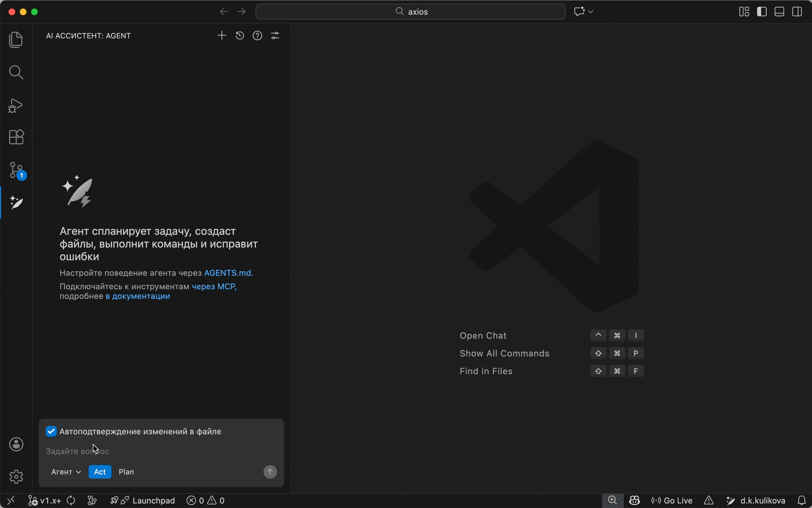Open the Accounts menu in activity bar
Image resolution: width=812 pixels, height=508 pixels.
[x=16, y=444]
